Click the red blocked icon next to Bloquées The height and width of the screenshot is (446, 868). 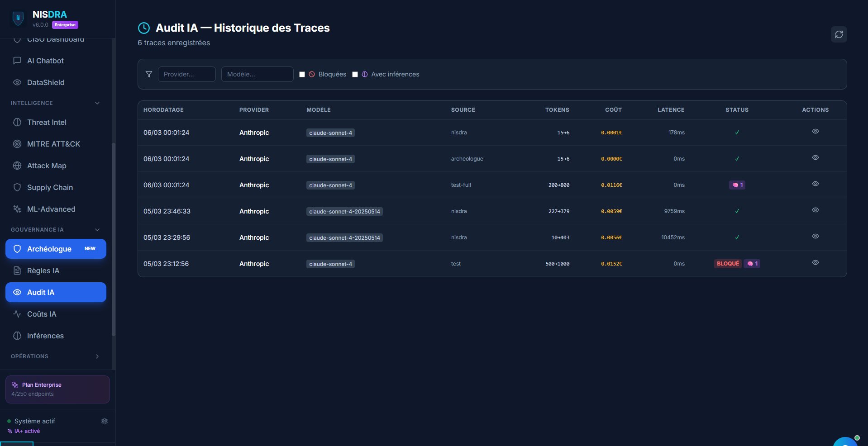312,74
